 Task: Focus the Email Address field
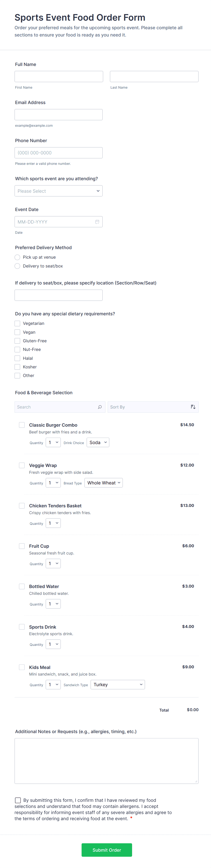pos(59,114)
